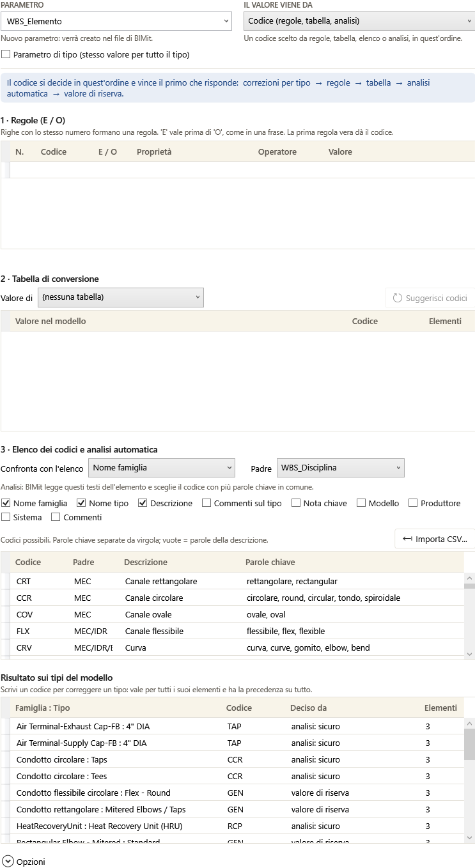Select 'Air Terminal-Supply Cap-FB : 4" DIA' row
The width and height of the screenshot is (475, 868).
click(x=238, y=743)
